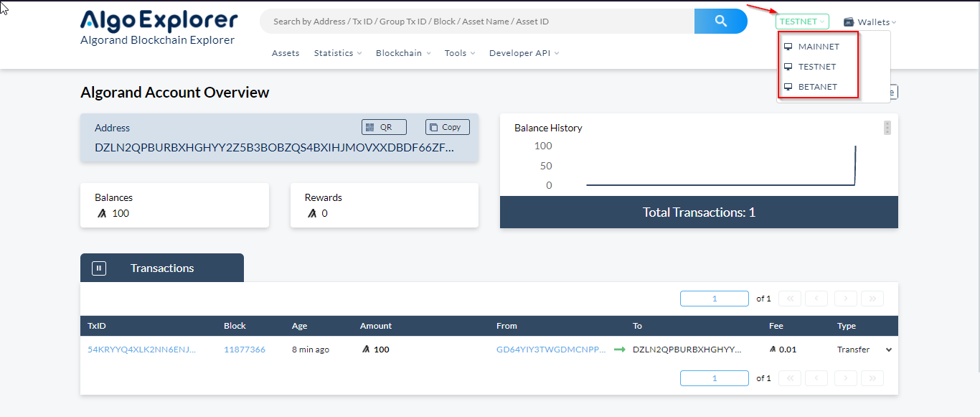Click the AlgoExplorer logo
The image size is (980, 417).
159,19
